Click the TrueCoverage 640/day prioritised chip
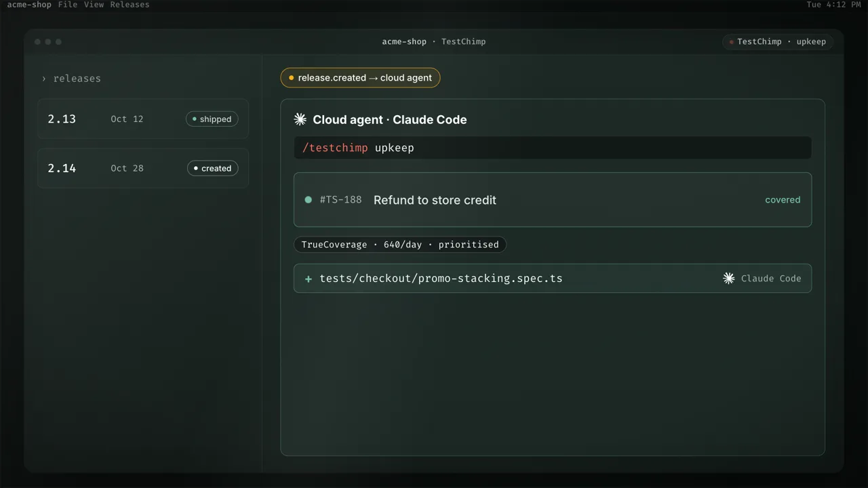This screenshot has width=868, height=488. coord(400,245)
